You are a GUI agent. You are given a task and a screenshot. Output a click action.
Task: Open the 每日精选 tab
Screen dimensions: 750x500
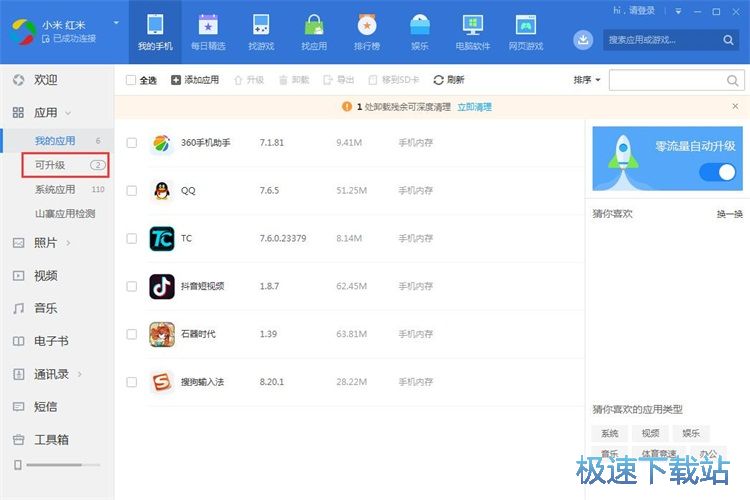pyautogui.click(x=208, y=32)
